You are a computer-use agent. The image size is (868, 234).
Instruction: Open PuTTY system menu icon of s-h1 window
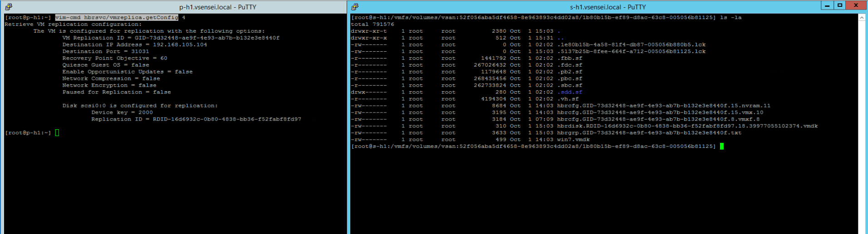pos(355,7)
